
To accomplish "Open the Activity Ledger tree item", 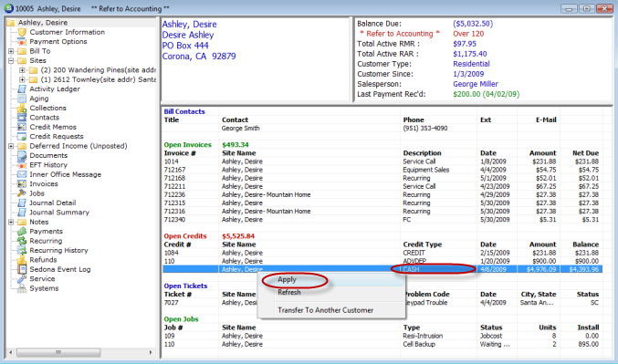I will point(55,89).
